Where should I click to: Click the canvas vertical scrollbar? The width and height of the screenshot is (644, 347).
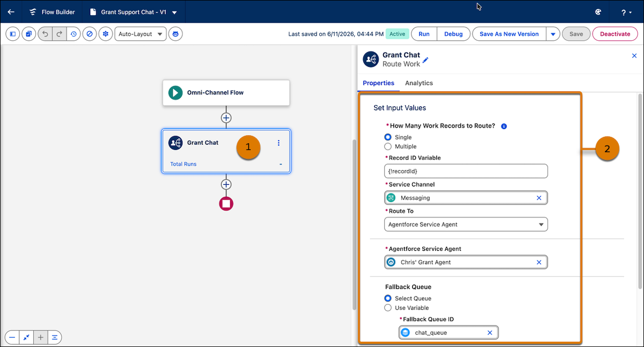354,225
